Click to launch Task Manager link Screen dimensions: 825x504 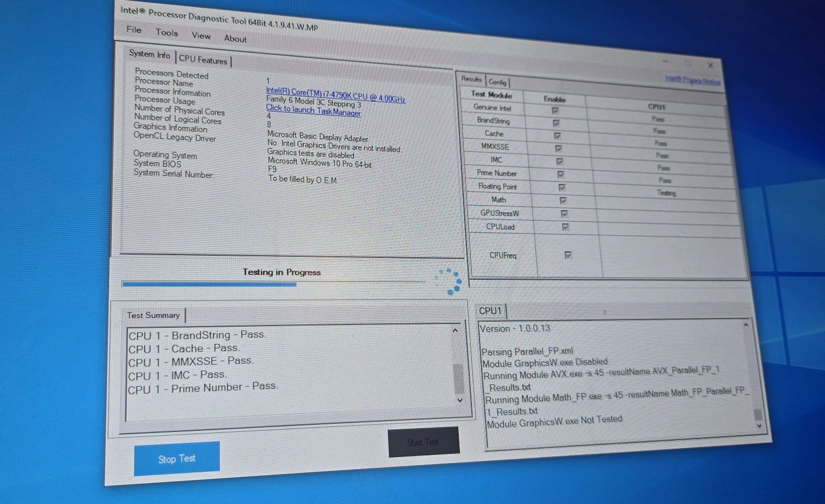tap(313, 110)
